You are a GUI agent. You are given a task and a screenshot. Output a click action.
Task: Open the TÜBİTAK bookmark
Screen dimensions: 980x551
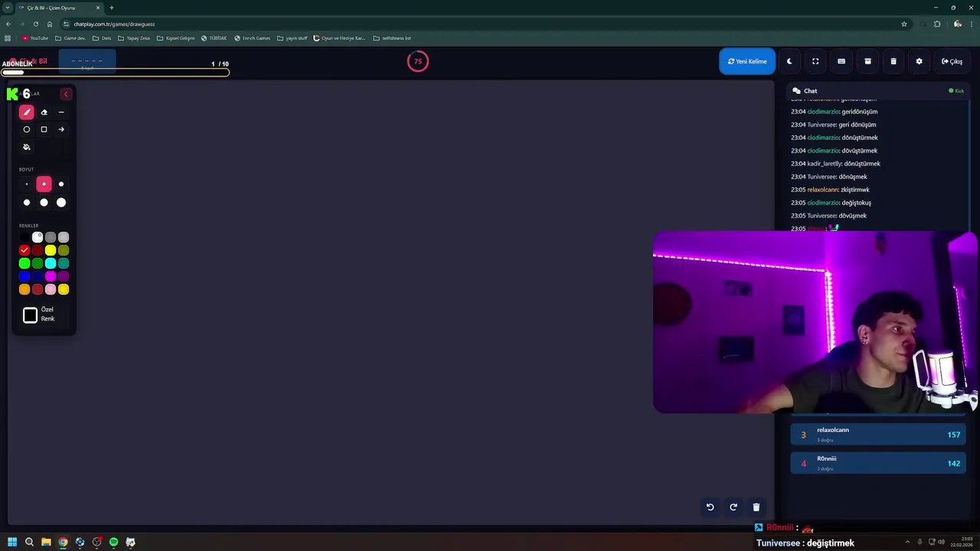click(214, 37)
